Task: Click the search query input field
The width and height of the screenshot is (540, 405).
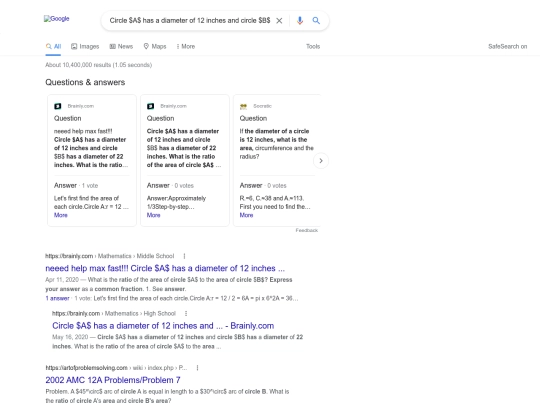Action: tap(190, 21)
